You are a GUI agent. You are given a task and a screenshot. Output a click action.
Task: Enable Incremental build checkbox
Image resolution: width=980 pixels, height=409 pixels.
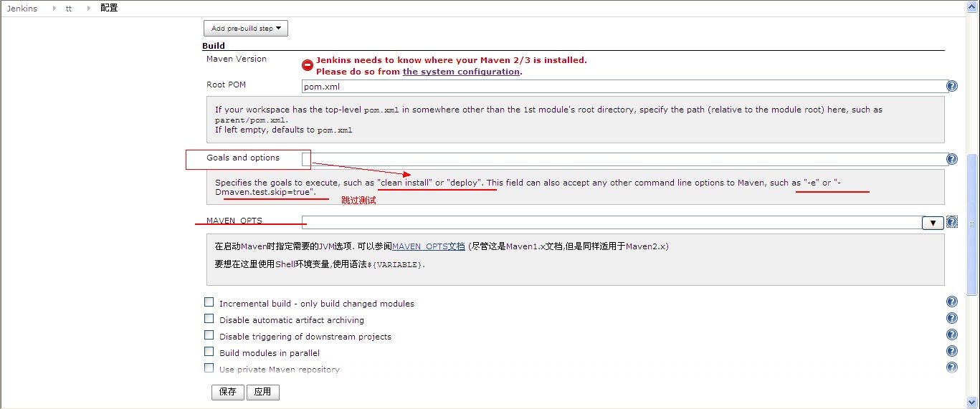209,302
